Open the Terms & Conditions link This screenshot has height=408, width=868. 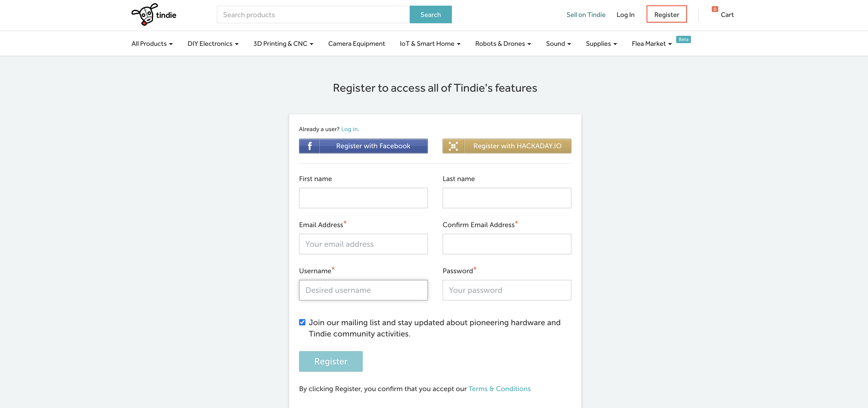point(499,389)
